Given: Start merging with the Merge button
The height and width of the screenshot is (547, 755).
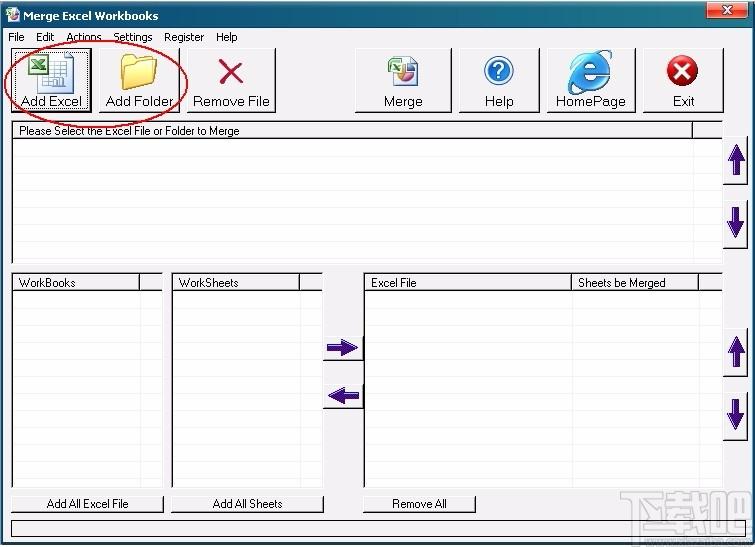Looking at the screenshot, I should tap(403, 80).
